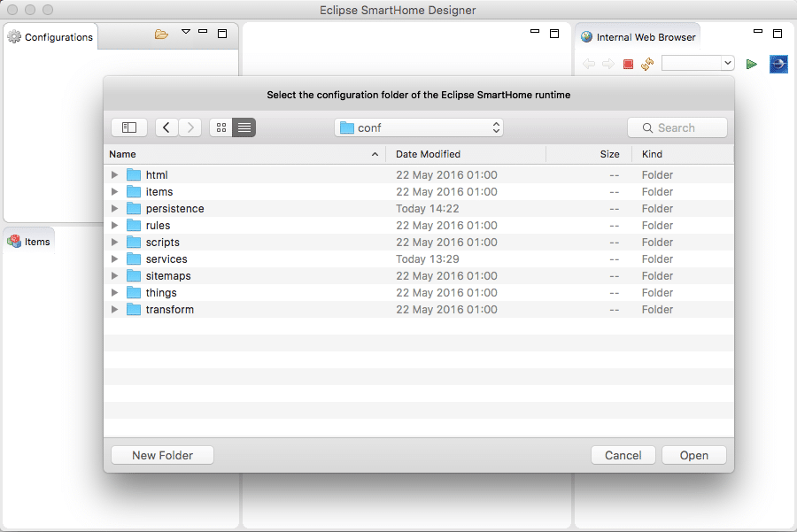Image resolution: width=797 pixels, height=532 pixels.
Task: Click the browser refresh icon
Action: click(x=647, y=64)
